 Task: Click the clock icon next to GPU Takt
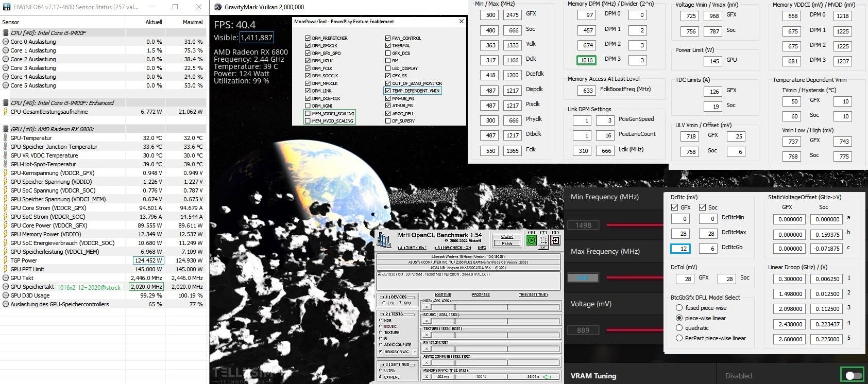point(6,278)
